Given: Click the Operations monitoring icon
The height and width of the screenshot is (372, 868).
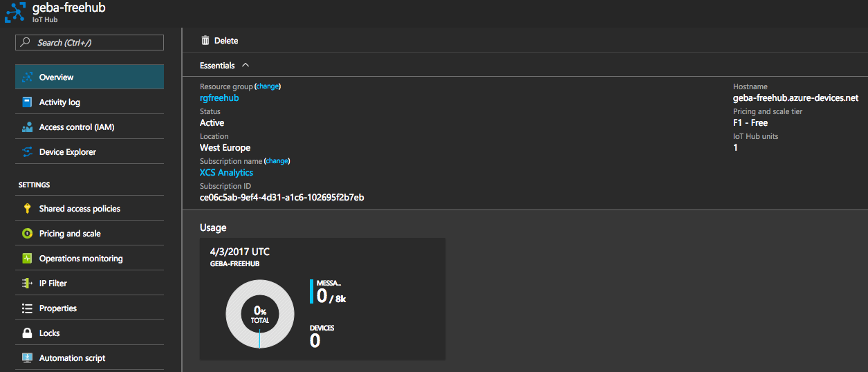Looking at the screenshot, I should 28,259.
